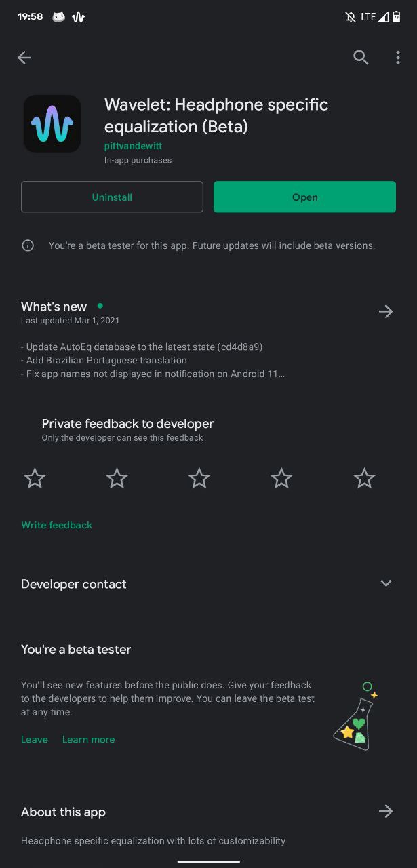
Task: Rate the app one star
Action: (x=35, y=479)
